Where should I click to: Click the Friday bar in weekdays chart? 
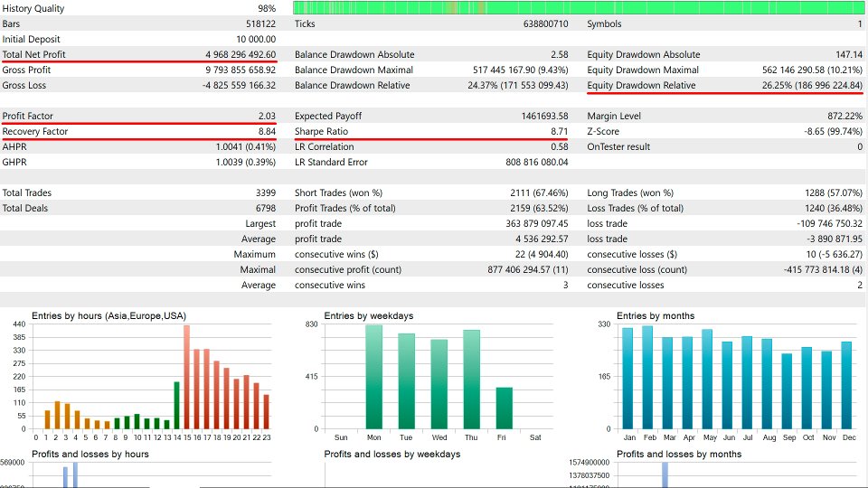click(504, 408)
